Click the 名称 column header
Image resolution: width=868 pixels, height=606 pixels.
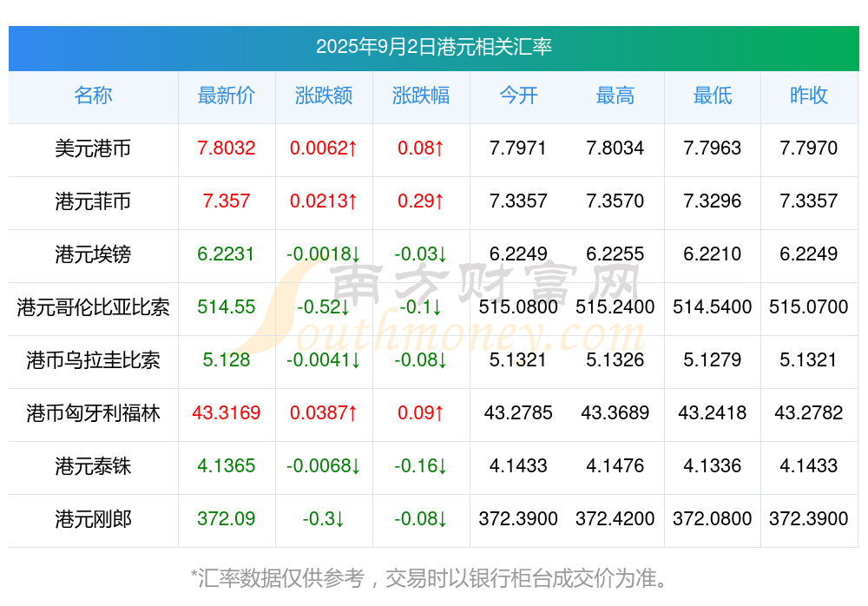coord(93,96)
